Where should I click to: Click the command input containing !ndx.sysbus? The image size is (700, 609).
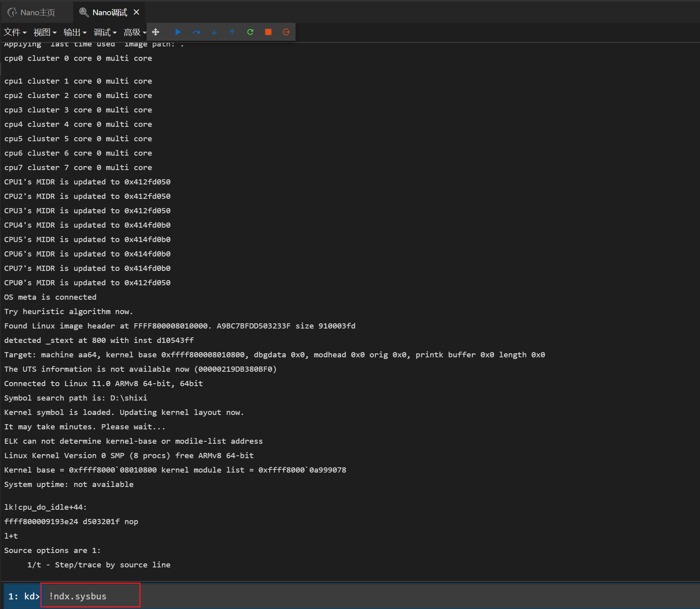pyautogui.click(x=91, y=596)
